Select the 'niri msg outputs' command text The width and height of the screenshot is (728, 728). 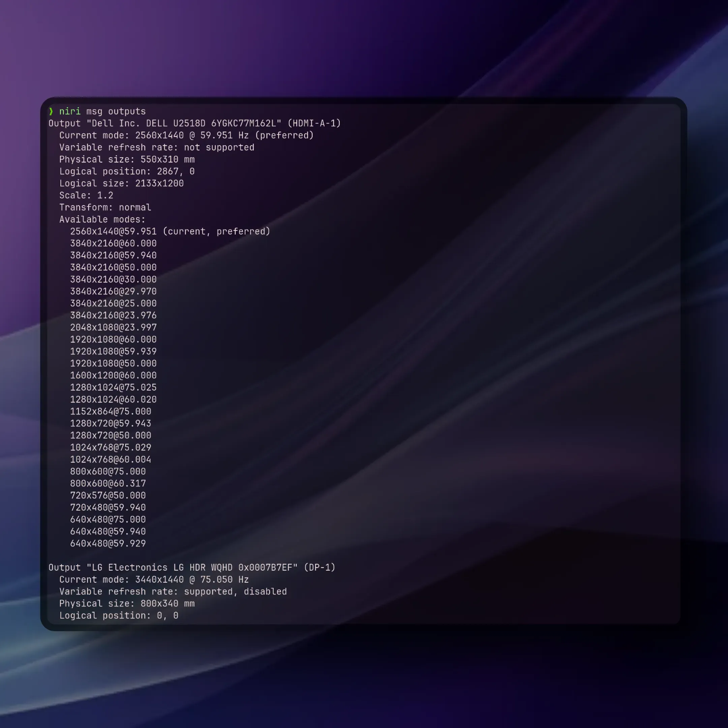(102, 112)
